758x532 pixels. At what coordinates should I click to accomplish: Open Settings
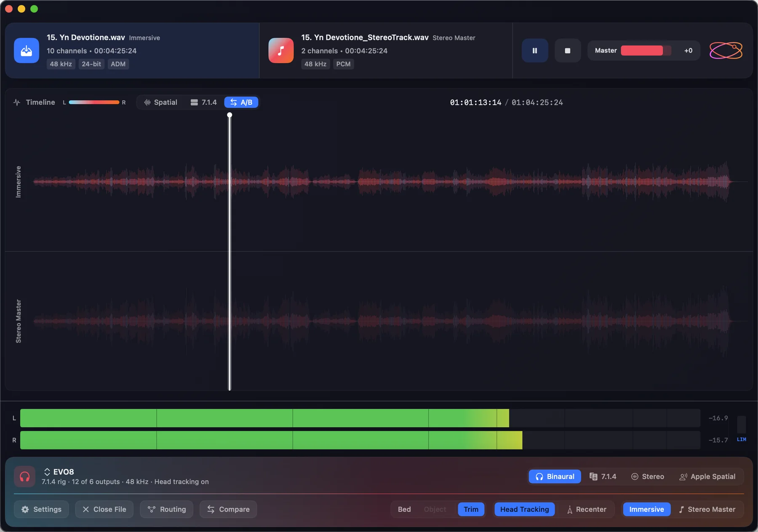41,509
